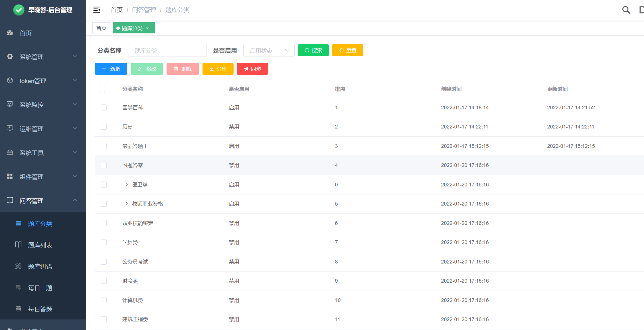Check the select-all header checkbox
This screenshot has width=644, height=330.
click(102, 89)
